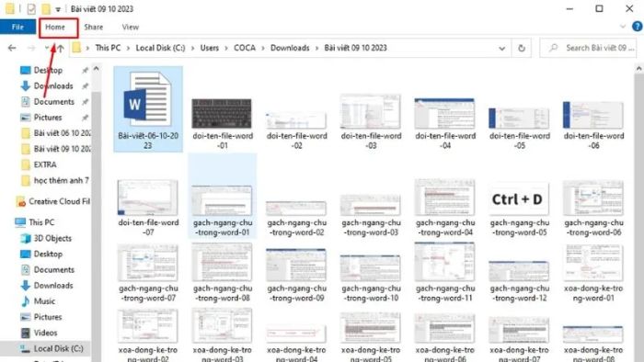Switch to the View ribbon tab
This screenshot has height=362, width=644.
pyautogui.click(x=131, y=27)
